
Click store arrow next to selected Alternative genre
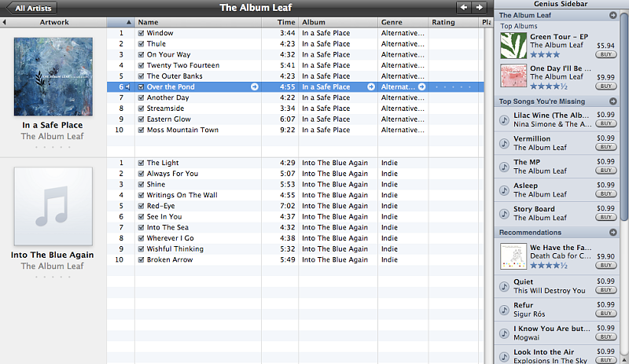421,86
